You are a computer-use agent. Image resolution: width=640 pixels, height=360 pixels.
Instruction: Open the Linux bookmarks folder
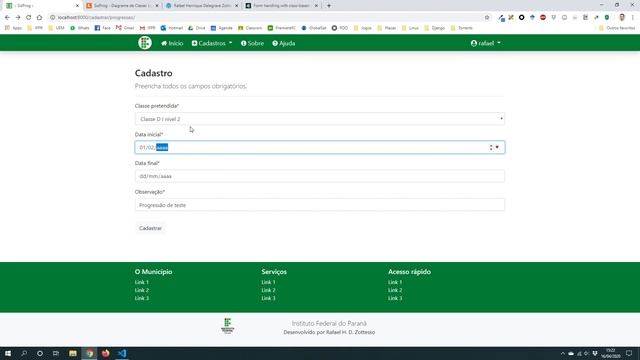[x=410, y=28]
